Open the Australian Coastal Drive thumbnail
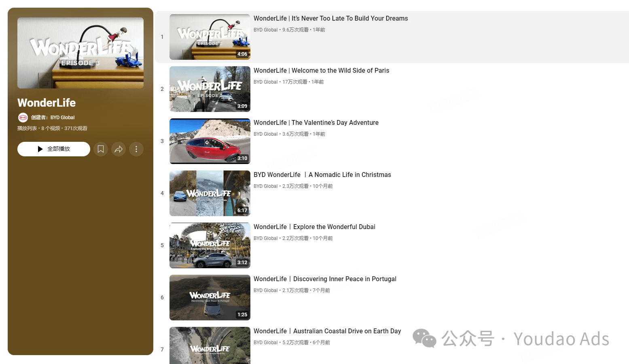Viewport: 629px width, 364px height. click(210, 345)
